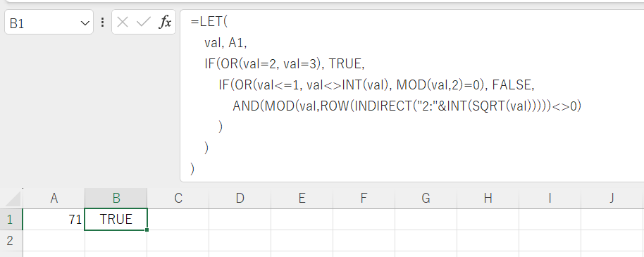Click cell A1 containing 71
Image resolution: width=644 pixels, height=257 pixels.
pos(54,219)
